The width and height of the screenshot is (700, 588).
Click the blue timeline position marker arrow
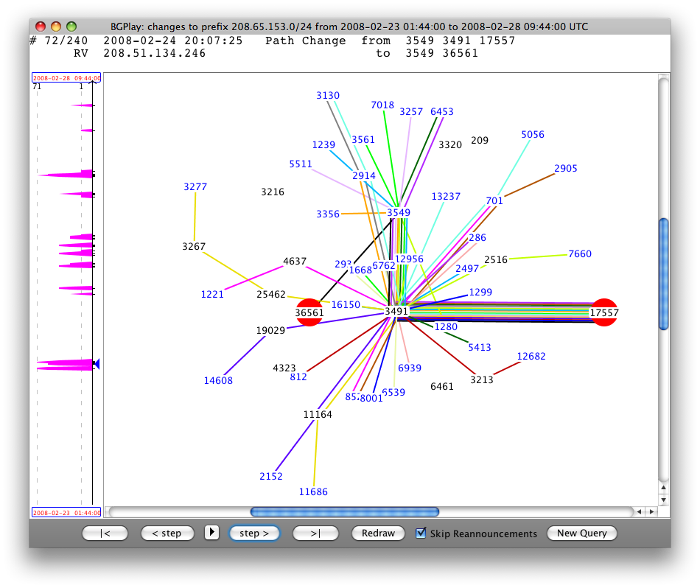tap(97, 363)
